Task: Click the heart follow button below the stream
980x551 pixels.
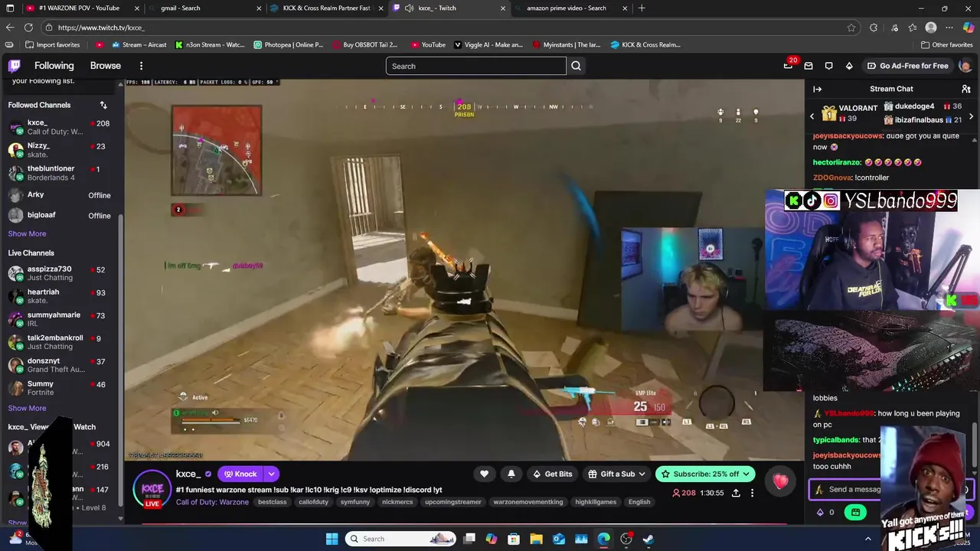Action: [x=484, y=474]
